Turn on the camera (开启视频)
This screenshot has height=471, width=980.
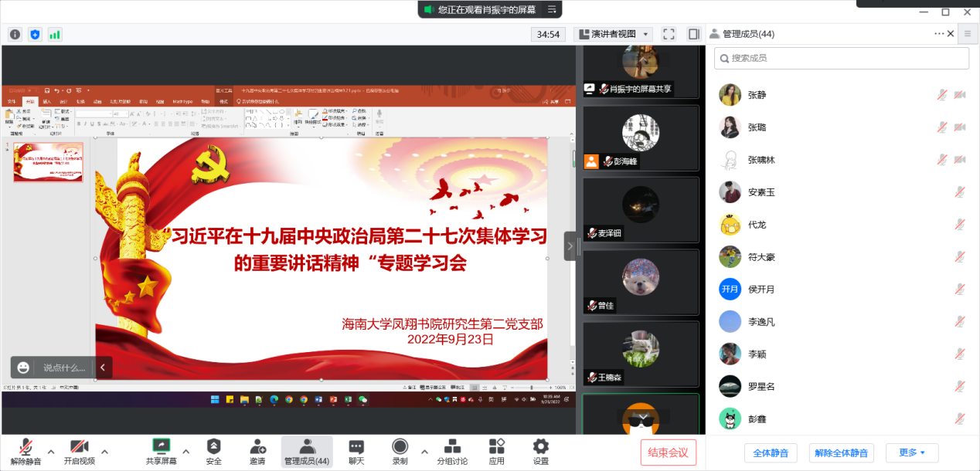(79, 451)
